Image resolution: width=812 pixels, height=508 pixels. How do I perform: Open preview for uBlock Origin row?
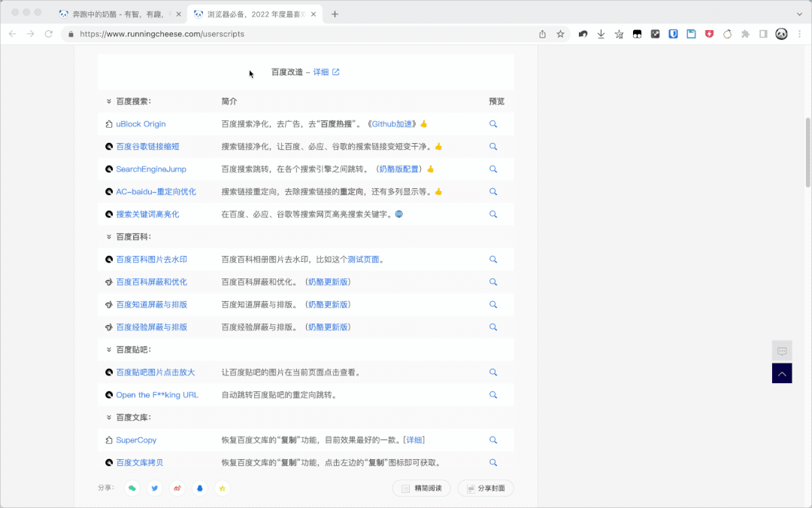coord(493,124)
